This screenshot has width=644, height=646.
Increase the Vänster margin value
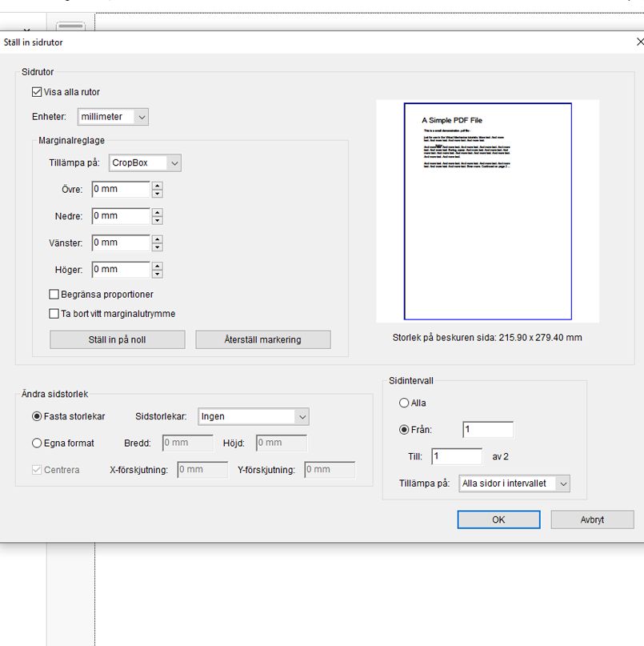click(x=158, y=239)
